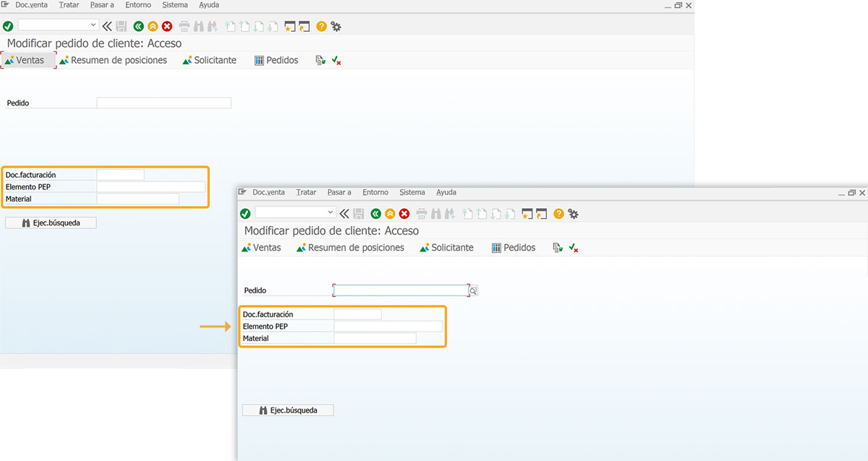Click green Back arrow icon in front window
868x461 pixels.
click(x=376, y=214)
